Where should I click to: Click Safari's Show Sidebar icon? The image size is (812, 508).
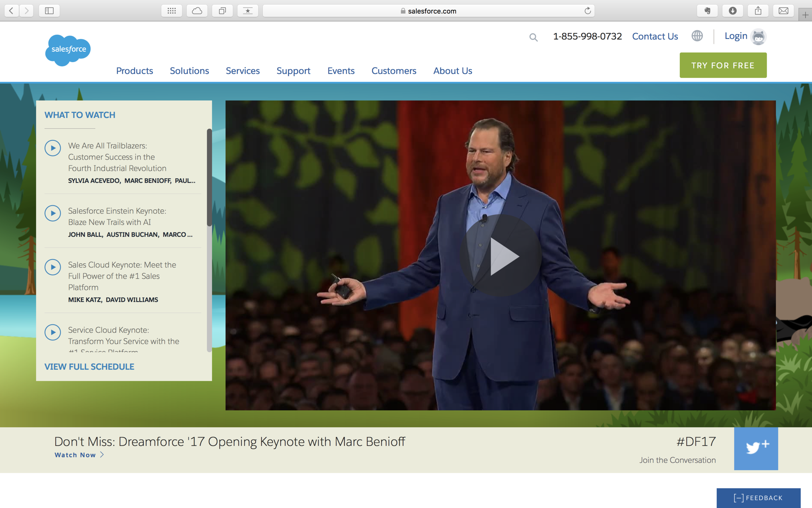(x=49, y=11)
